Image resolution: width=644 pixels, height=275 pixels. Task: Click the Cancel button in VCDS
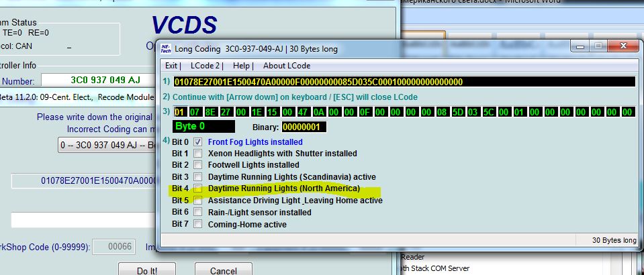coord(223,270)
